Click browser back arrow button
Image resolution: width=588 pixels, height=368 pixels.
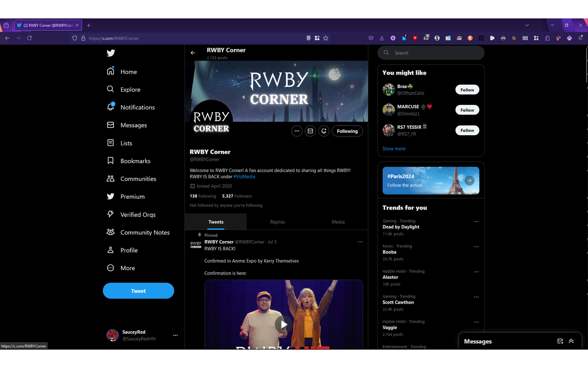(x=7, y=38)
